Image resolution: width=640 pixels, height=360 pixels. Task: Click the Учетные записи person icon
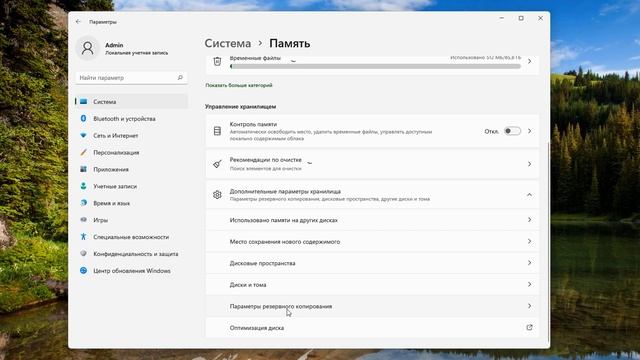tap(83, 186)
